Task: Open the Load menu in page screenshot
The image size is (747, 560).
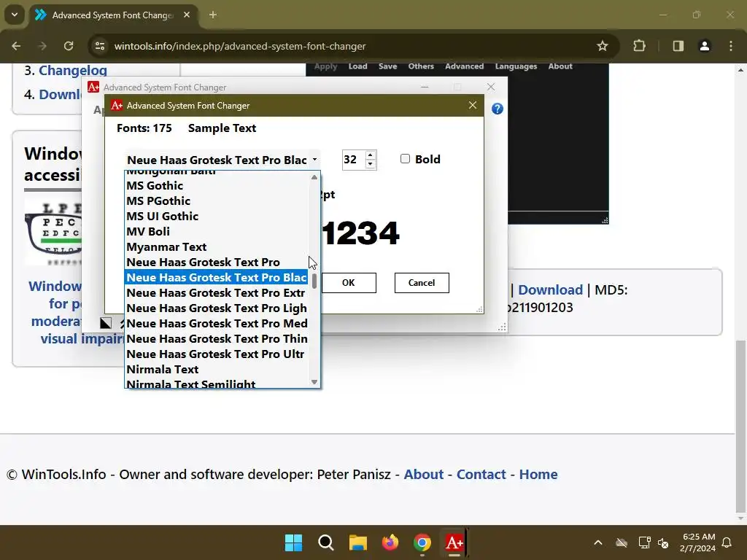Action: [357, 66]
